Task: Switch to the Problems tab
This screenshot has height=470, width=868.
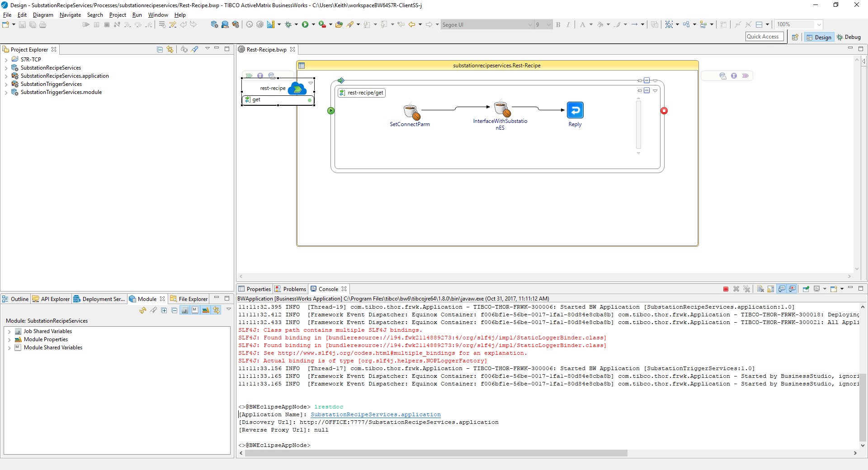Action: coord(294,289)
